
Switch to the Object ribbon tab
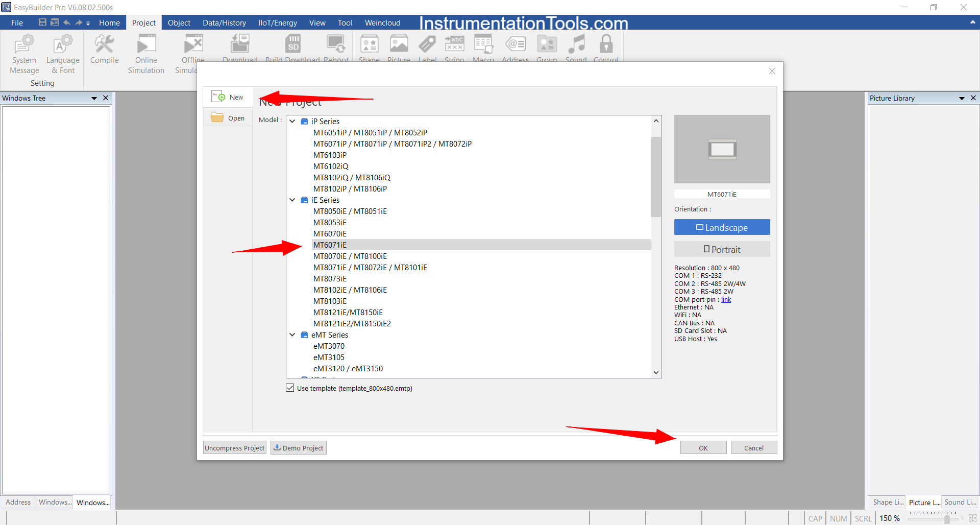tap(179, 22)
